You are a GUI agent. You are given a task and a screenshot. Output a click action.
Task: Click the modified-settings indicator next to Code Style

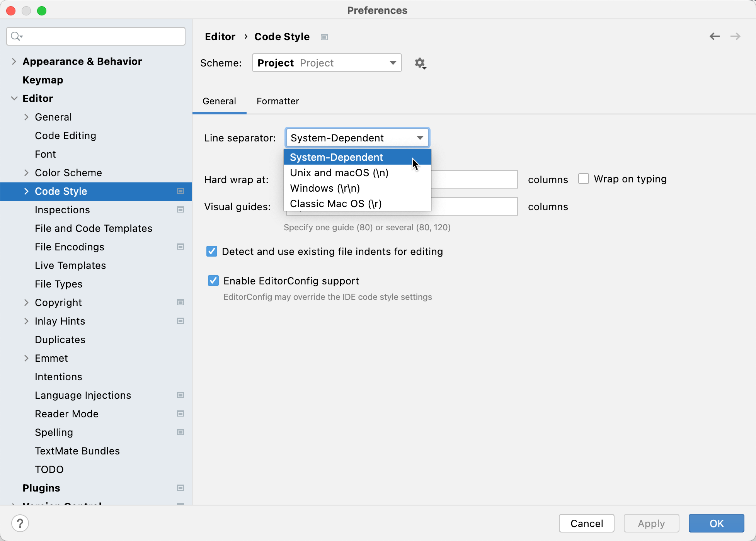click(x=180, y=191)
